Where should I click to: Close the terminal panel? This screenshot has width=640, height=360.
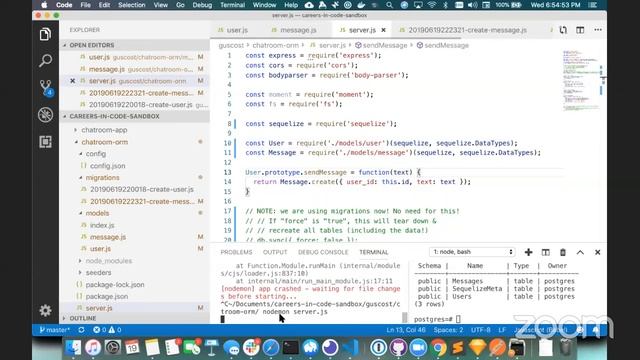click(x=598, y=252)
